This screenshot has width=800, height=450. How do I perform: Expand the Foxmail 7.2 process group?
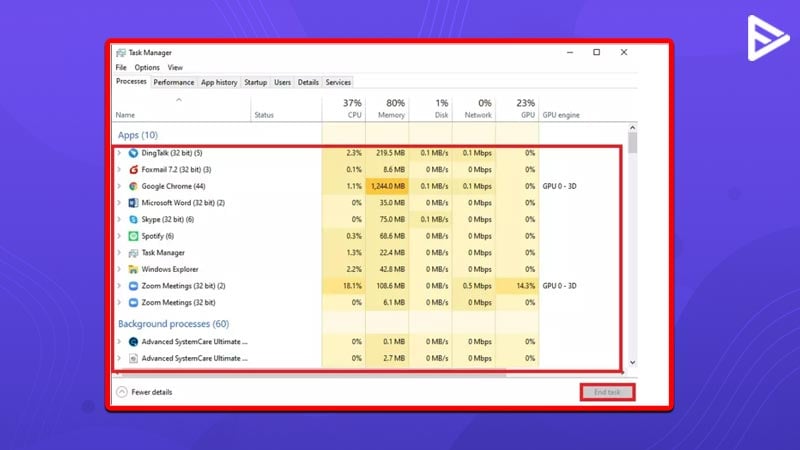point(119,169)
